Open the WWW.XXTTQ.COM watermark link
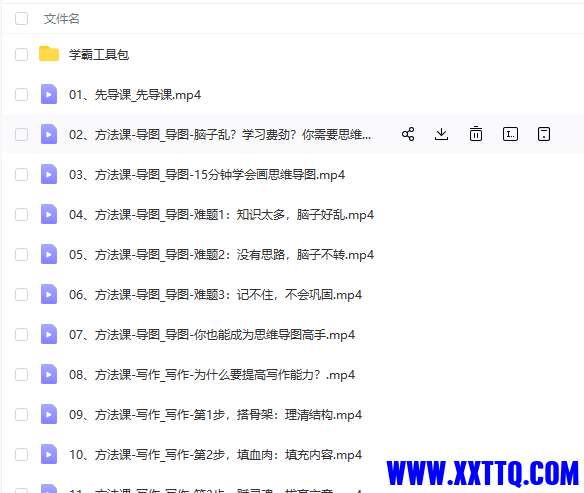Image resolution: width=584 pixels, height=493 pixels. point(482,473)
